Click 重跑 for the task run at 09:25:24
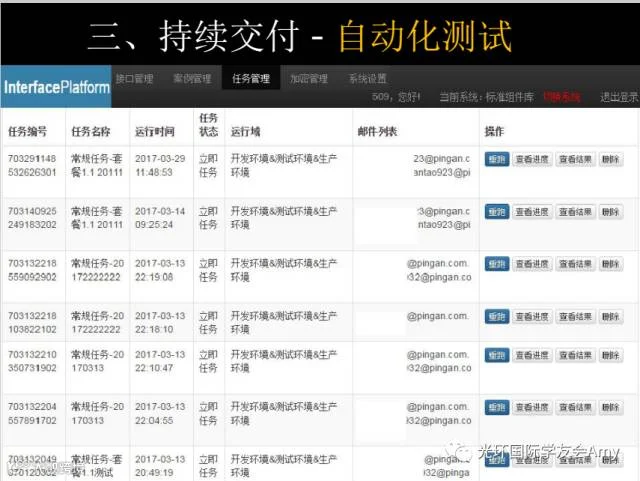Screen dimensions: 640x481 (497, 212)
